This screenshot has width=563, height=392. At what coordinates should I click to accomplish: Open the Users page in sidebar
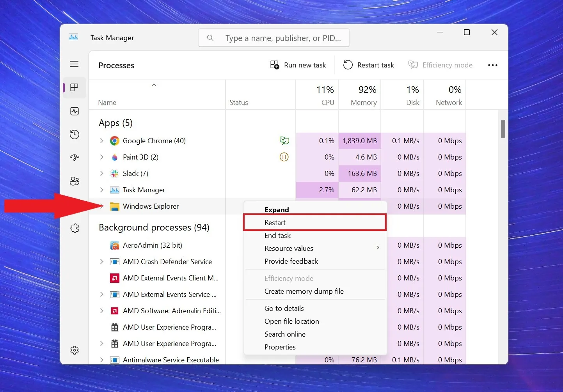click(75, 181)
